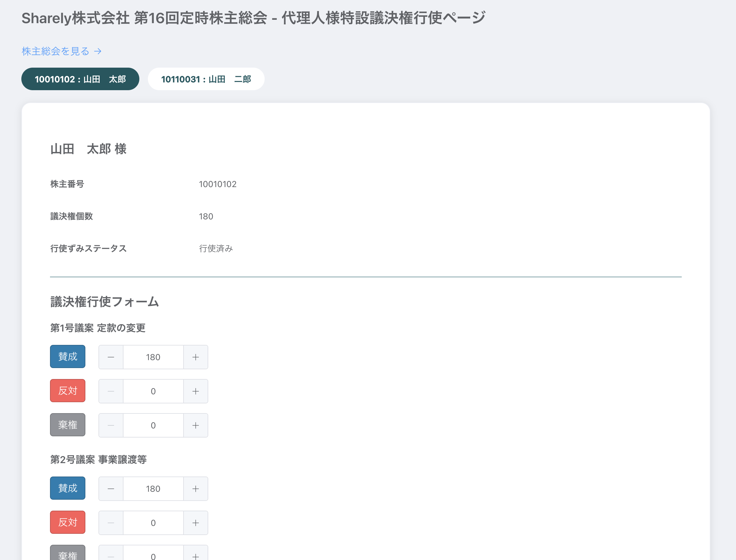Decrease 賛成 count for 第2号議案 with minus
The image size is (736, 560).
click(111, 489)
